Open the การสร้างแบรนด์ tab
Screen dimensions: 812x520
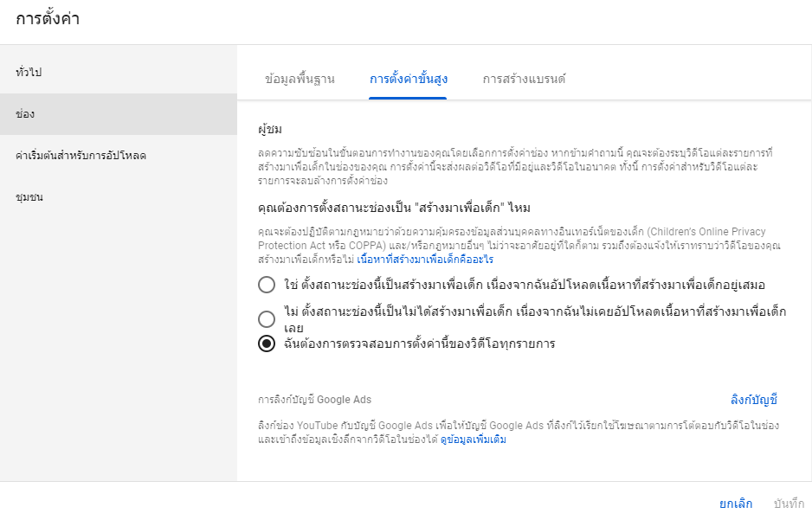(x=524, y=79)
